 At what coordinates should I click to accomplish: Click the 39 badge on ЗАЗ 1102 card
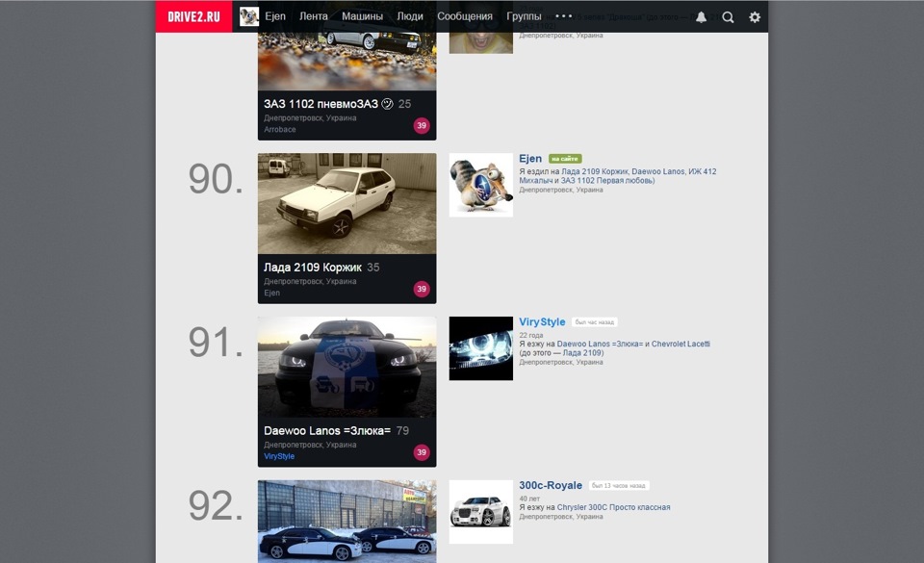(422, 125)
